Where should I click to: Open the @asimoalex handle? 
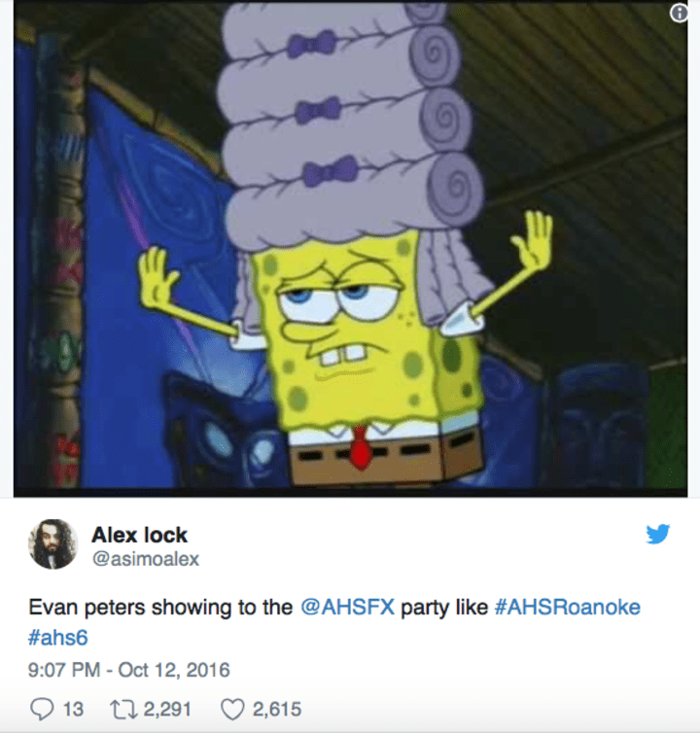tap(146, 559)
